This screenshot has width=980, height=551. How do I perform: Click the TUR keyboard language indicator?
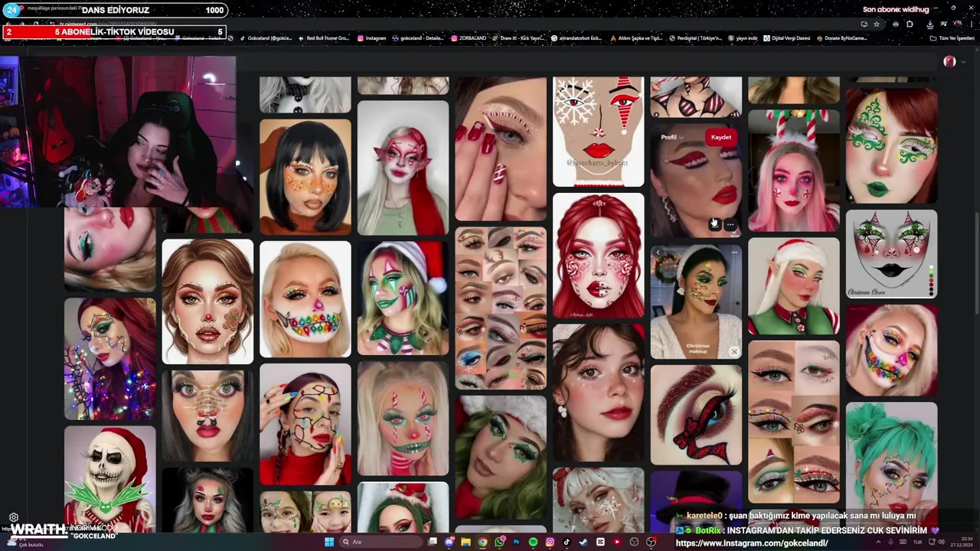point(916,542)
